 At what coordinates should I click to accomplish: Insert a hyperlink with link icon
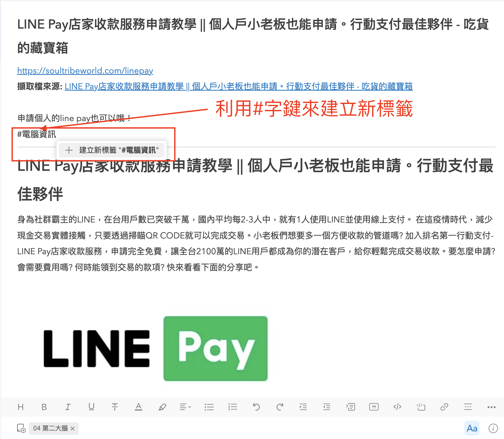tap(444, 407)
